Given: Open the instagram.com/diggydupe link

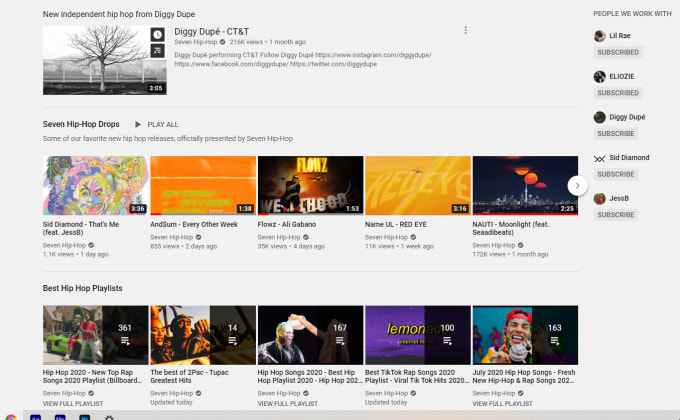Looking at the screenshot, I should pos(373,55).
